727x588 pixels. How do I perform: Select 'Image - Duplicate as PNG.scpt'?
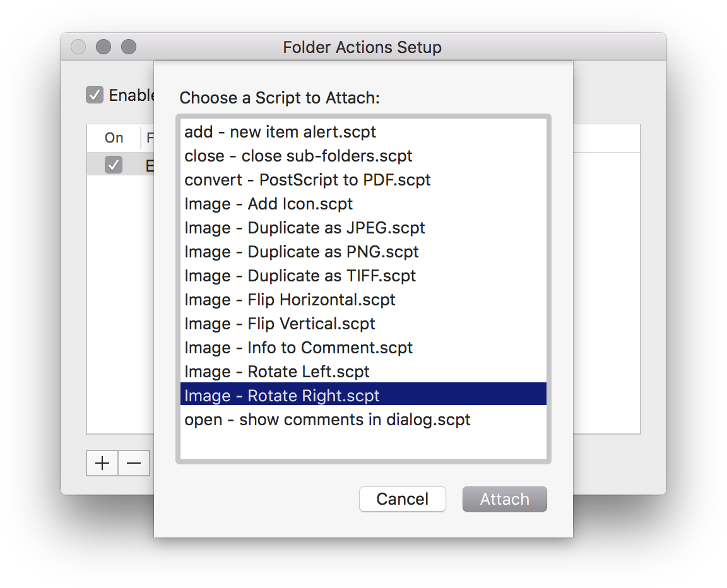click(302, 252)
